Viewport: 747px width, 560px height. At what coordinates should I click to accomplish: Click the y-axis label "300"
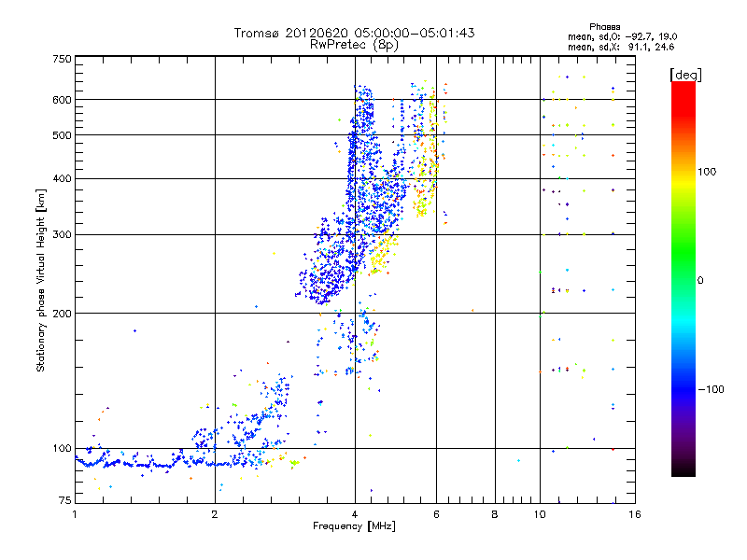click(x=62, y=235)
